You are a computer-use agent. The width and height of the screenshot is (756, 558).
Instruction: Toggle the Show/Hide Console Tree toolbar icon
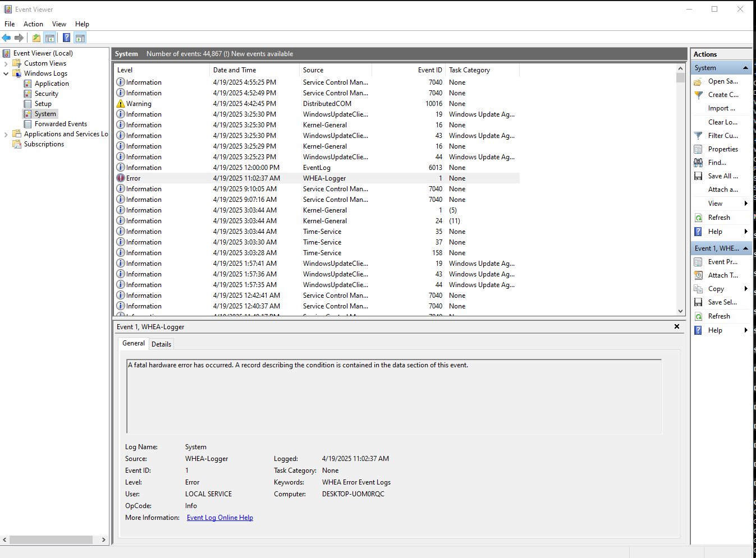pyautogui.click(x=50, y=38)
